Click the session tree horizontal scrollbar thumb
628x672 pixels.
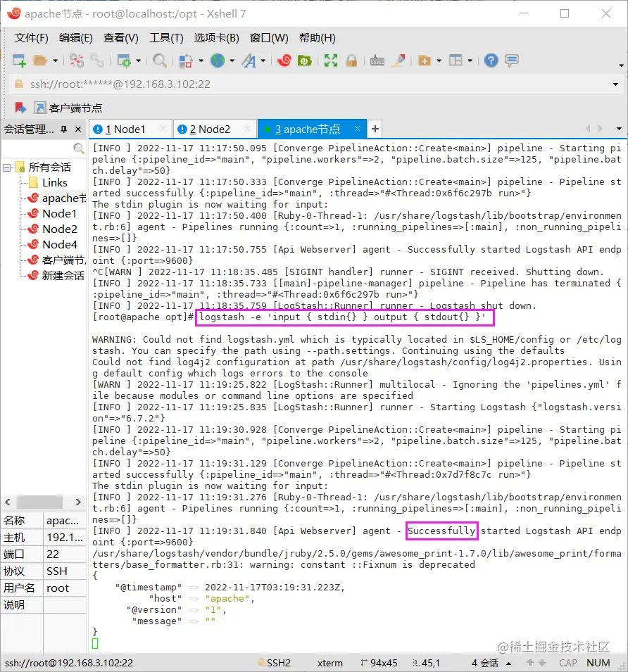click(x=39, y=502)
